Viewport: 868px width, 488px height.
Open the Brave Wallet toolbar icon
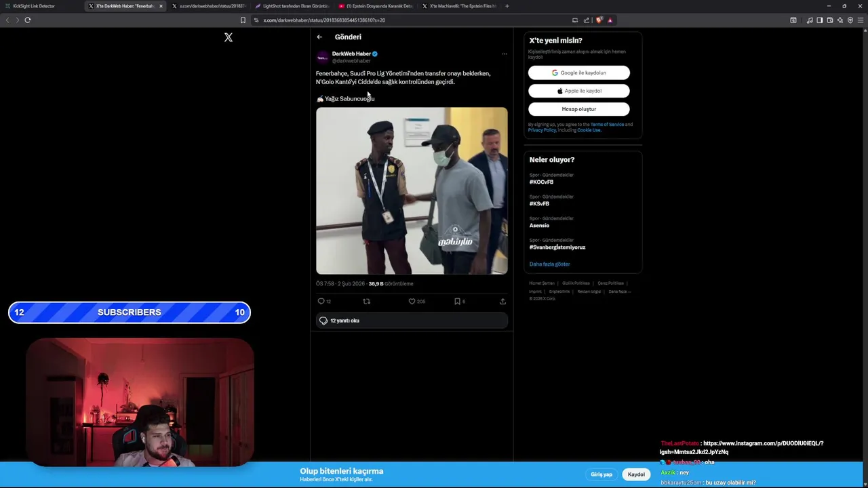[x=830, y=20]
